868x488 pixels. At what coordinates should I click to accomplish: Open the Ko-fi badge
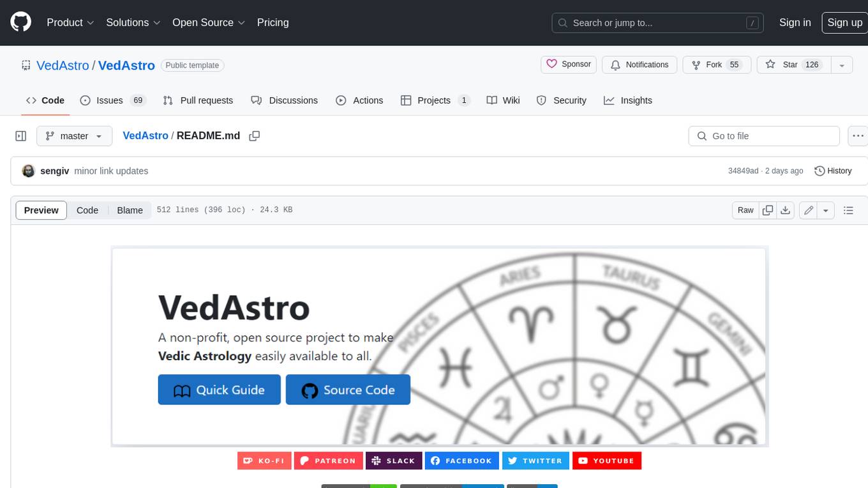[264, 461]
